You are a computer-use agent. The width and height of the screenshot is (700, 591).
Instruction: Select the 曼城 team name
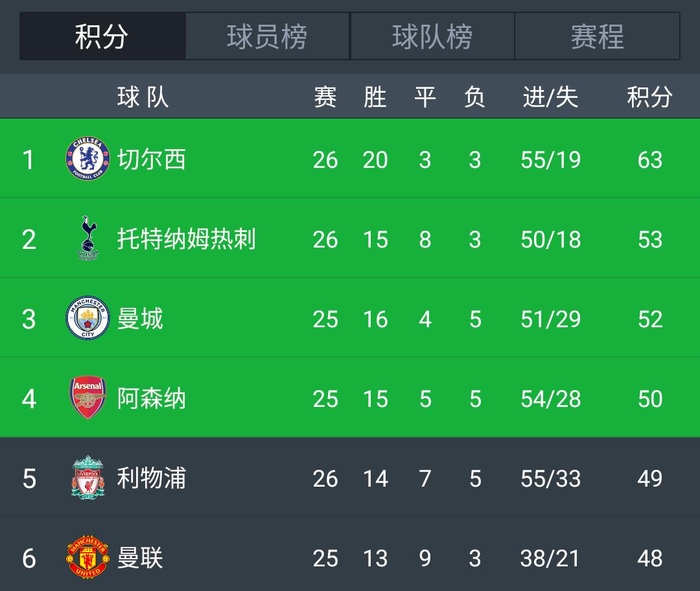(140, 319)
